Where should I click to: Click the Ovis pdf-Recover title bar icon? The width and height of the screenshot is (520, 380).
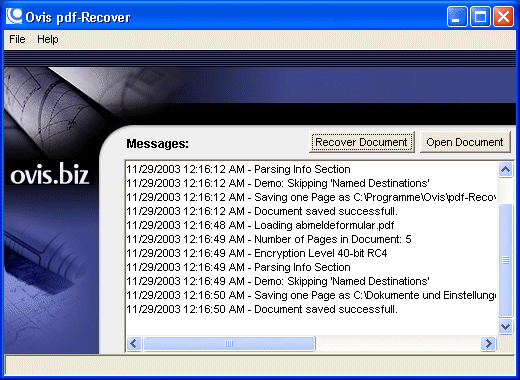click(14, 16)
